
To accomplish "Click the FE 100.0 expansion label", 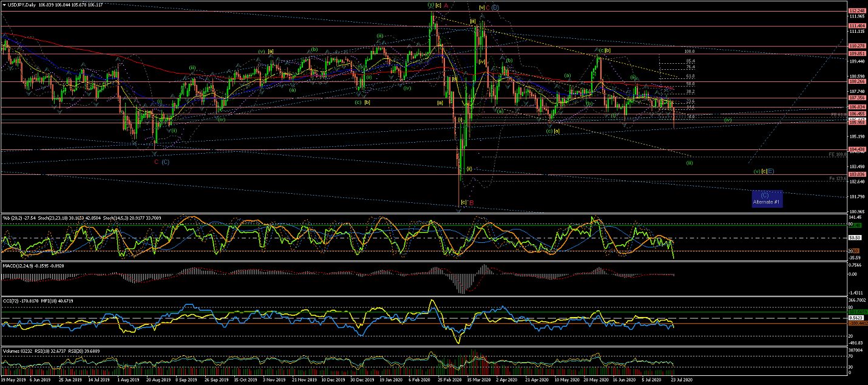I will [838, 155].
